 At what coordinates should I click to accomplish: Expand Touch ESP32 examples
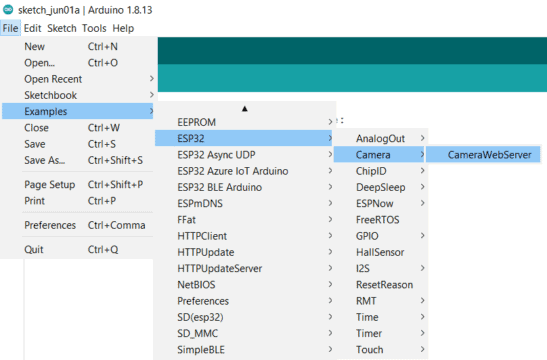tap(380, 350)
